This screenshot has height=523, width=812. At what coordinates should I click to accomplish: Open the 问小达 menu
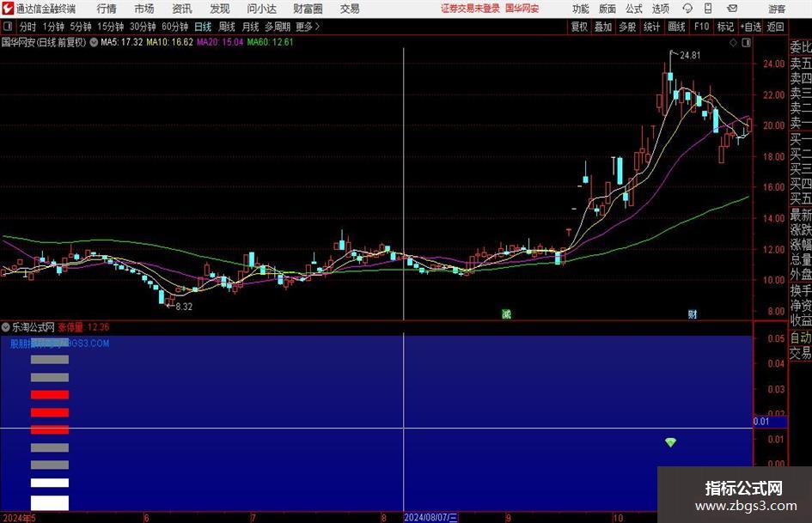pos(261,9)
